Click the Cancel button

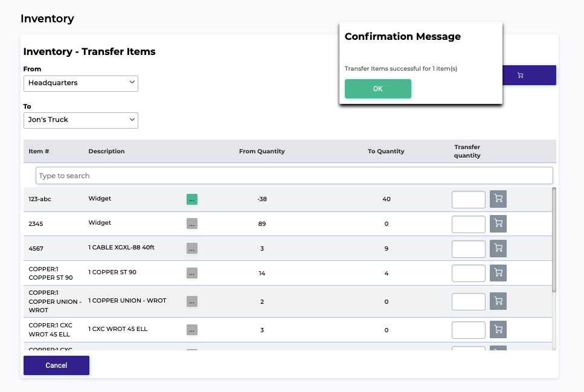(x=56, y=365)
